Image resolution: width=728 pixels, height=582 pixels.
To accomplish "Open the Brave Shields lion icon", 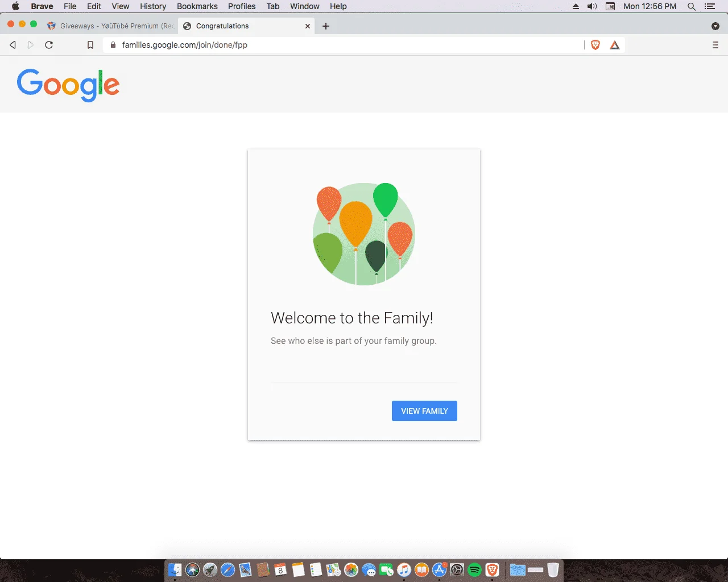I will pos(595,45).
